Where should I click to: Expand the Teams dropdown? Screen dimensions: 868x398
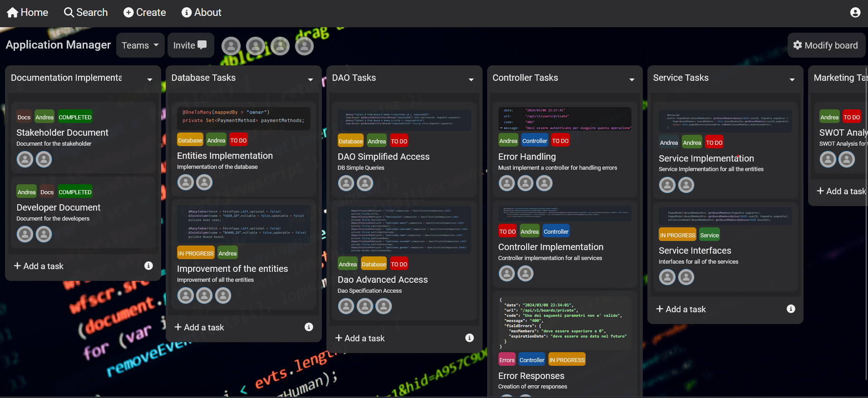tap(140, 45)
